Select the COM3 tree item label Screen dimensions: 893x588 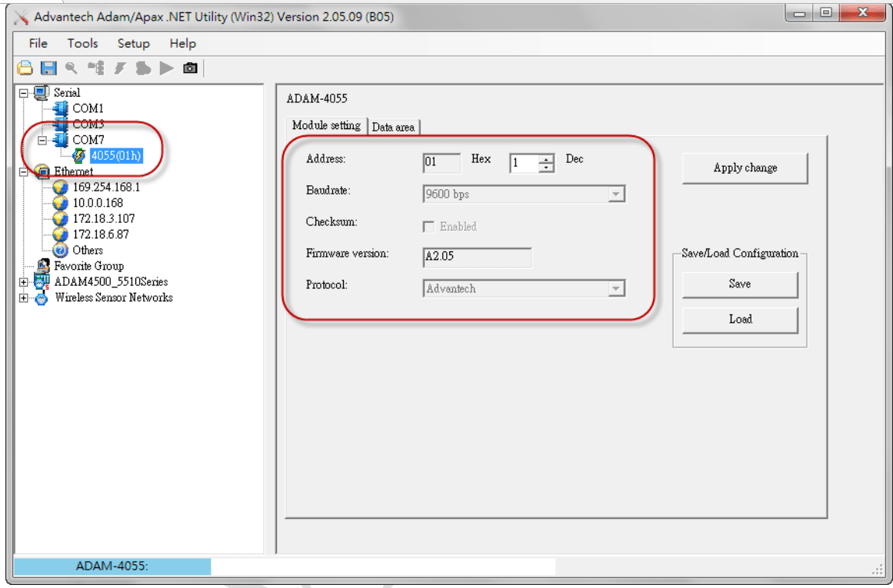click(x=88, y=124)
